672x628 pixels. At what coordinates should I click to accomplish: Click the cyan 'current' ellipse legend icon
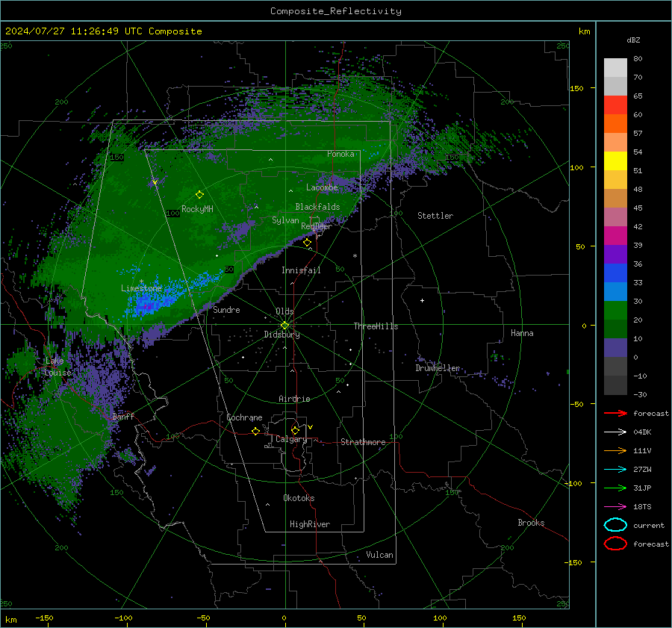click(615, 525)
